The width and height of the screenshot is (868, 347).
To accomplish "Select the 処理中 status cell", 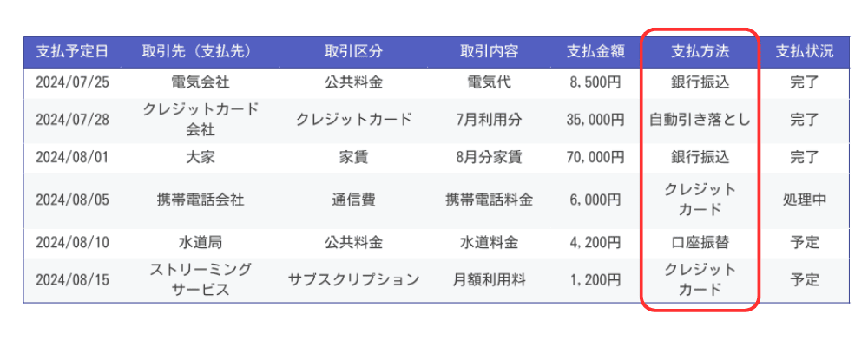I will coord(805,200).
